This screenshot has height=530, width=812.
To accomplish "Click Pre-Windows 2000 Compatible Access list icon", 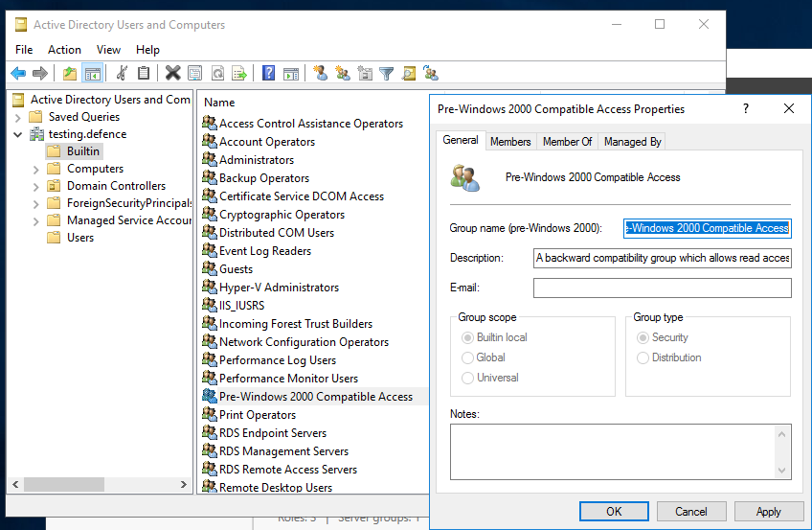I will (x=209, y=396).
